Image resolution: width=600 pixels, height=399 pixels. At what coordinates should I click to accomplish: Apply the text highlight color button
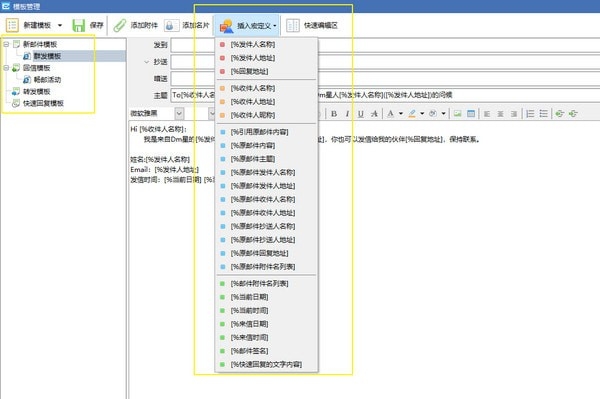(x=412, y=114)
